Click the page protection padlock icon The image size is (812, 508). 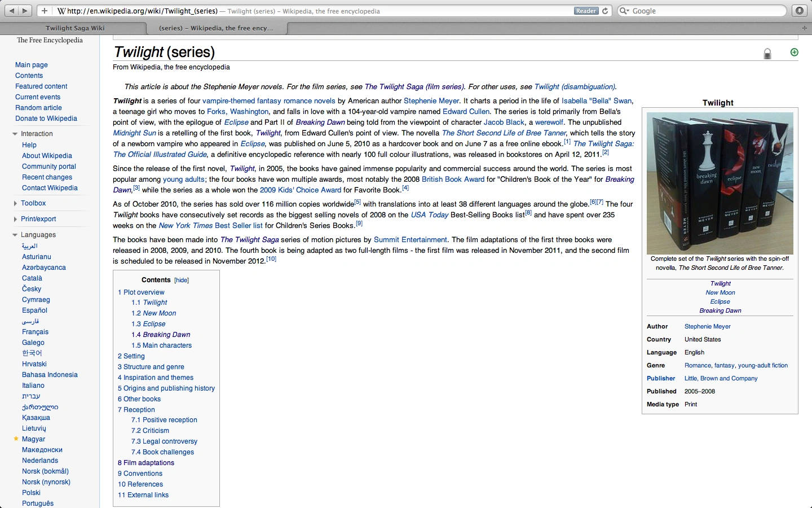[767, 54]
